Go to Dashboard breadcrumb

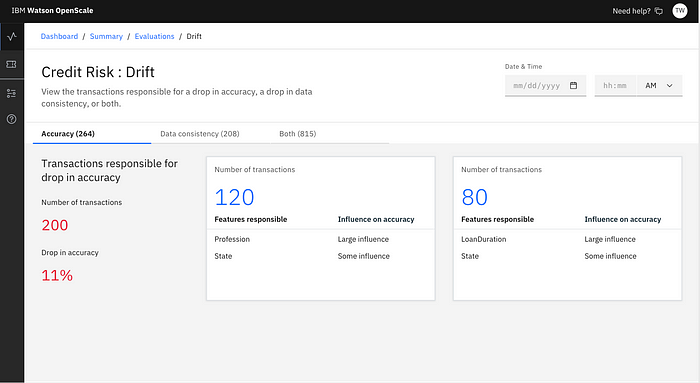pos(59,36)
